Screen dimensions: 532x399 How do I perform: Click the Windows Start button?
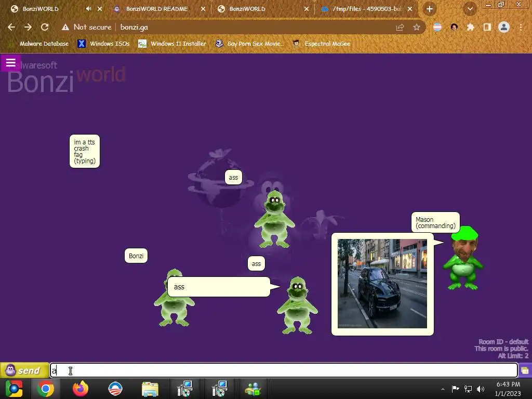(14, 389)
